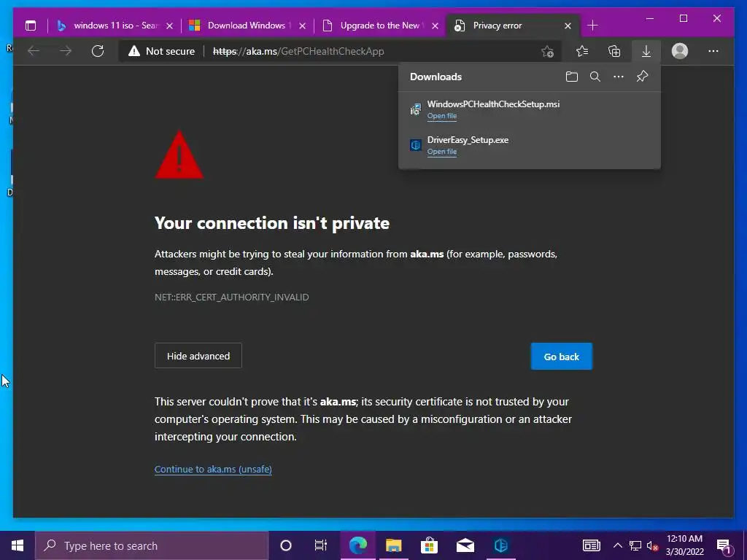The width and height of the screenshot is (747, 560).
Task: Open the tab actions menu icon
Action: click(31, 26)
